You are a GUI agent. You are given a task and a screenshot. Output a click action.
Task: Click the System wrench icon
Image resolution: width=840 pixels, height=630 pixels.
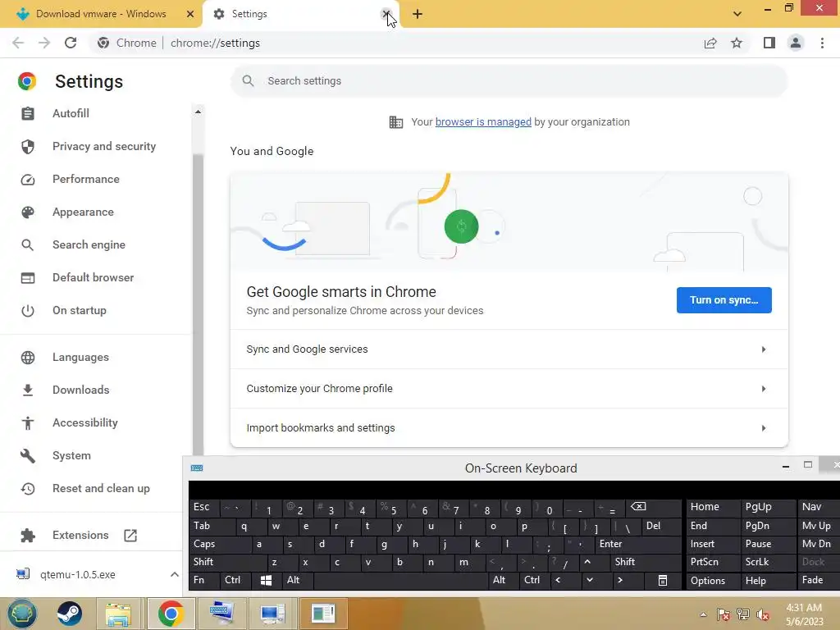[x=28, y=456]
